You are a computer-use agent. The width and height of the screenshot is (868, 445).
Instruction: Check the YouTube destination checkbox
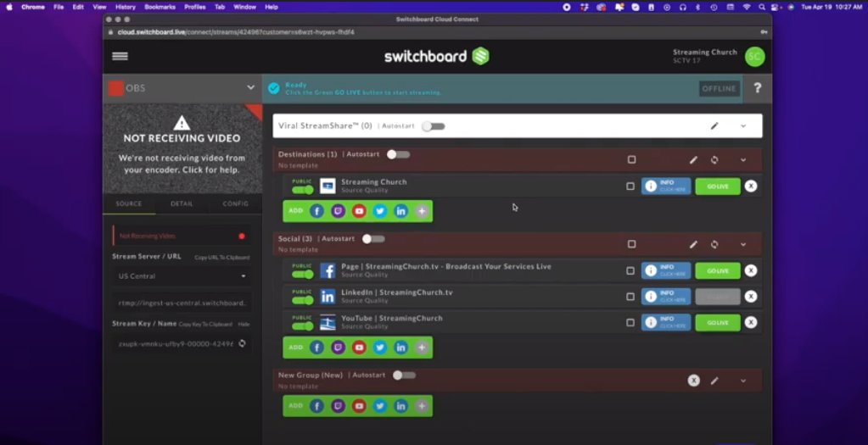(x=630, y=322)
